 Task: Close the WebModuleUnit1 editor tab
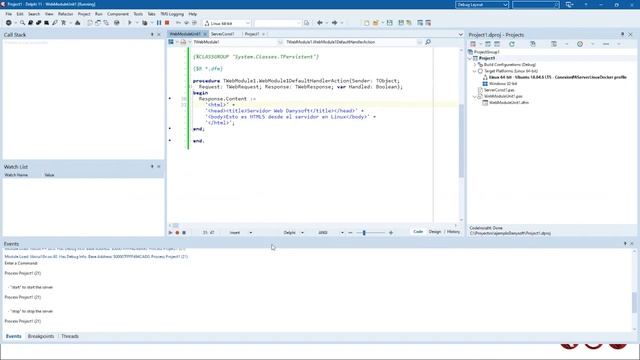[205, 34]
